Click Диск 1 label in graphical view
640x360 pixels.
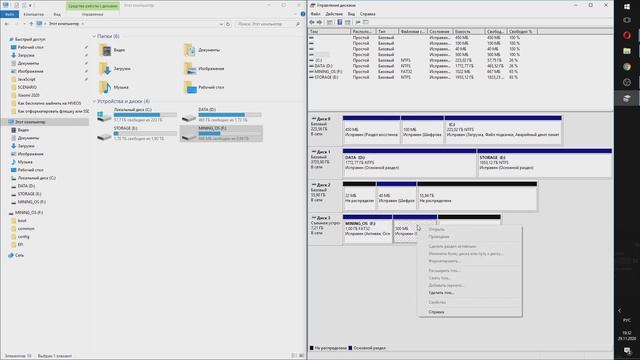click(x=325, y=162)
